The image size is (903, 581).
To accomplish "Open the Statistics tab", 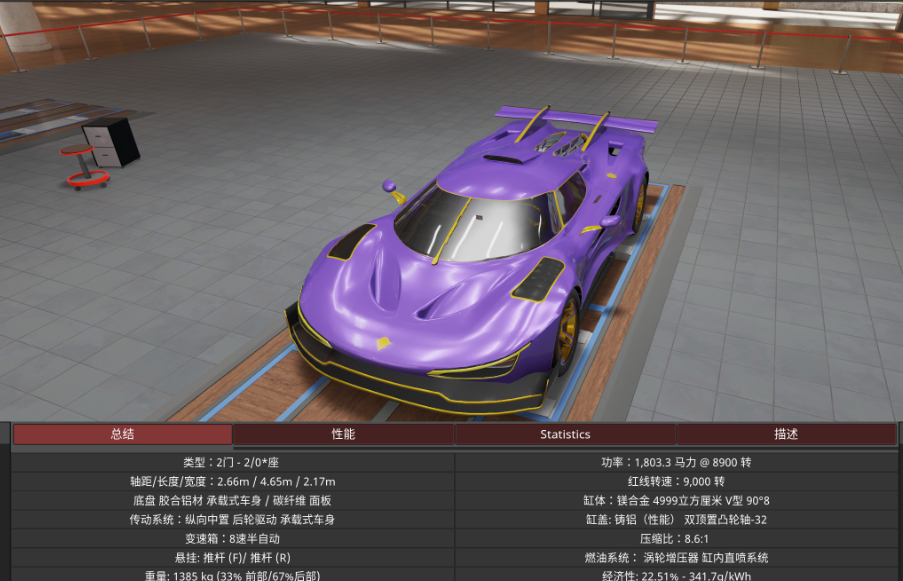I will coord(565,434).
